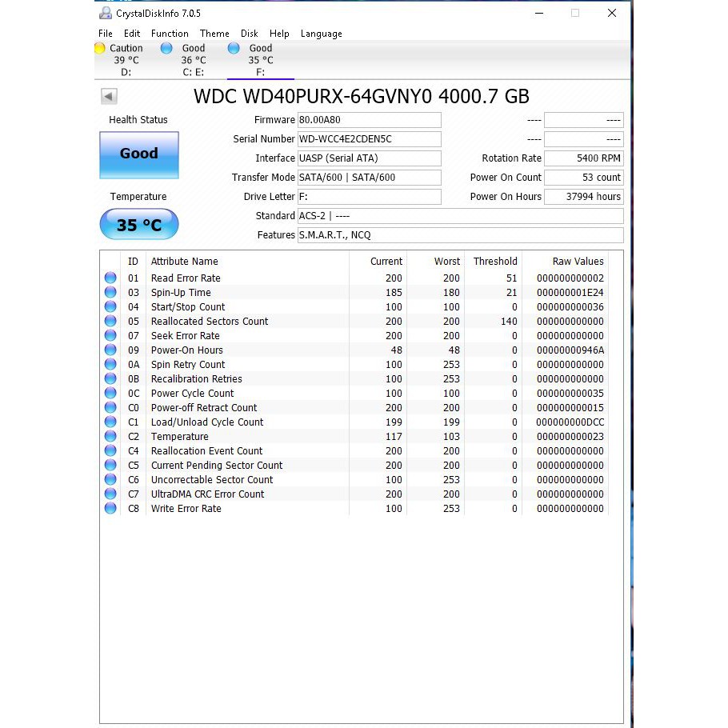
Task: Open the Function menu
Action: click(x=170, y=34)
